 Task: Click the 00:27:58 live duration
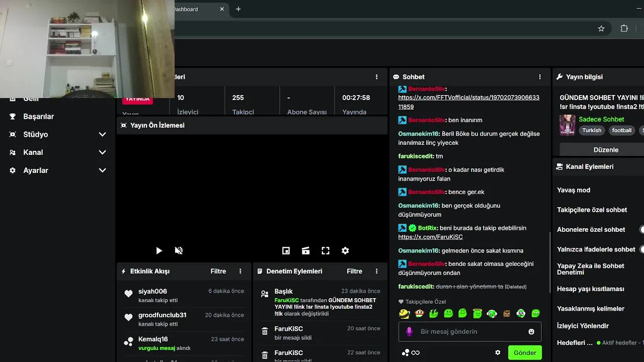click(x=356, y=98)
